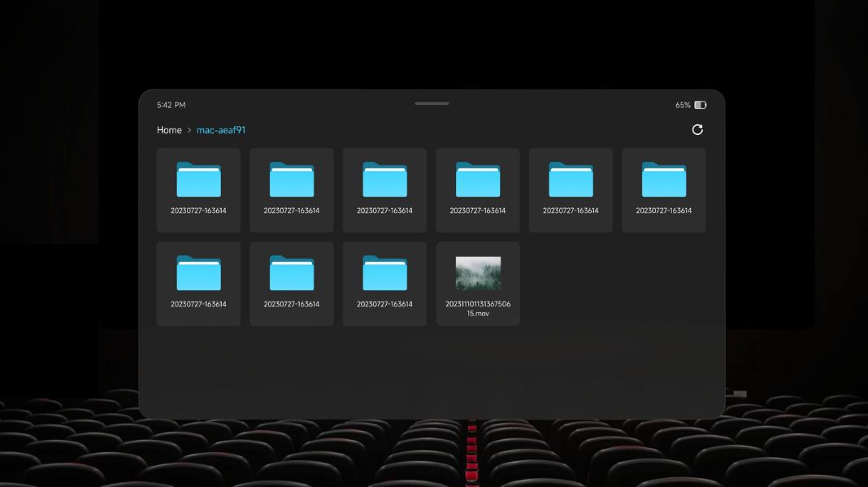Click the 5:42 PM clock
Viewport: 868px width, 487px height.
coord(171,105)
